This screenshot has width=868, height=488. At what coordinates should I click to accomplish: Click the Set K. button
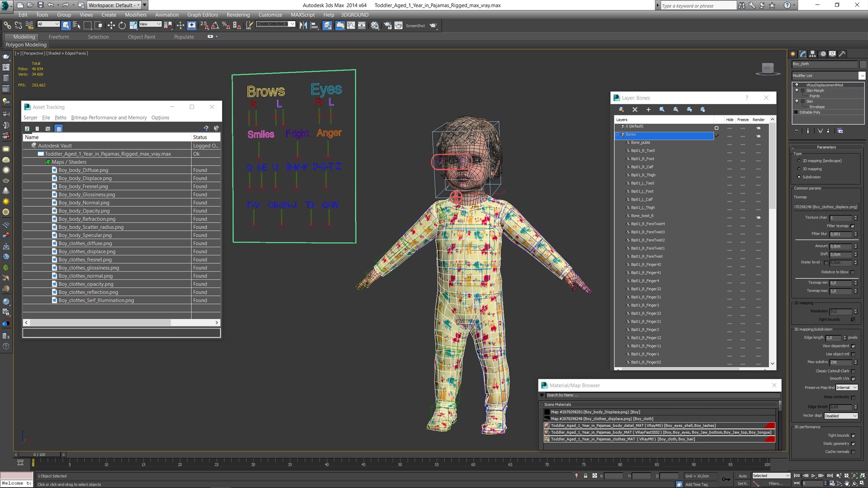[x=742, y=483]
